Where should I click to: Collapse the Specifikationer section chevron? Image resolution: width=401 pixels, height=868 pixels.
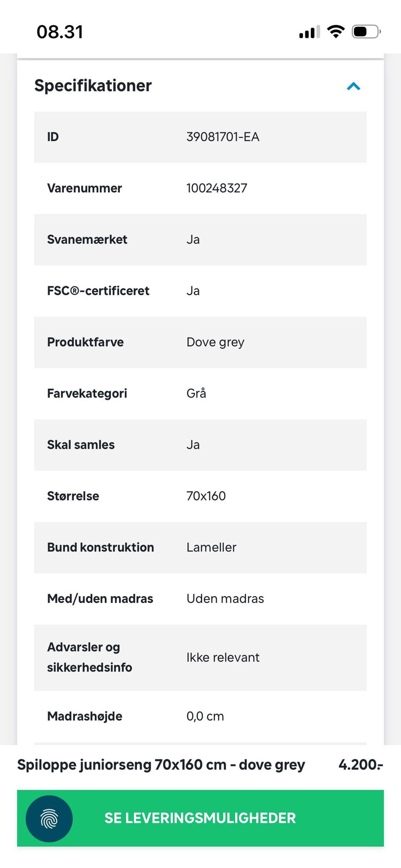click(x=353, y=86)
